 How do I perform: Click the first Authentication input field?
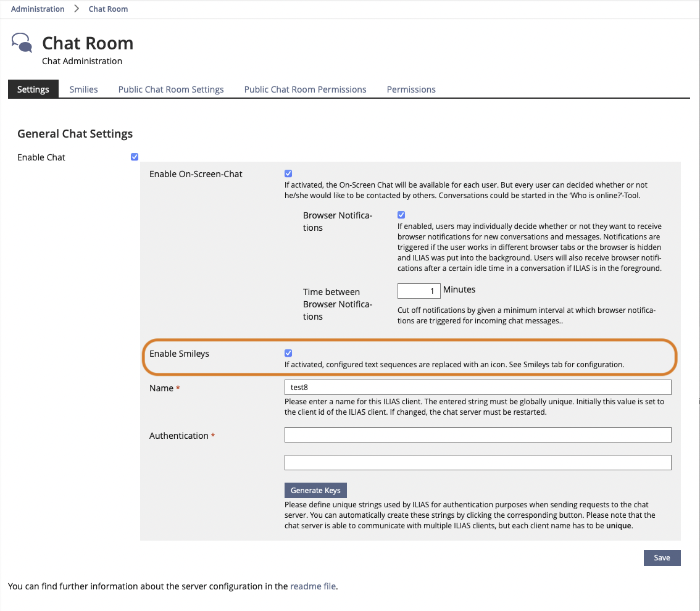[477, 435]
